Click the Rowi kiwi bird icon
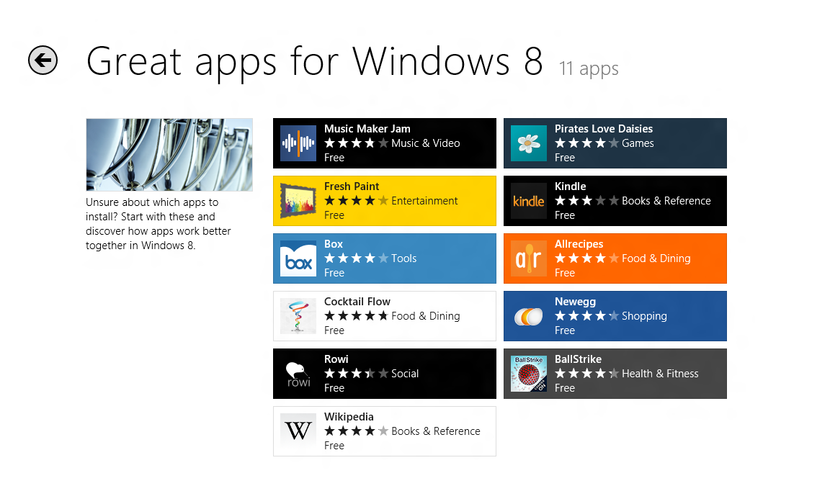This screenshot has height=504, width=830. pos(298,374)
